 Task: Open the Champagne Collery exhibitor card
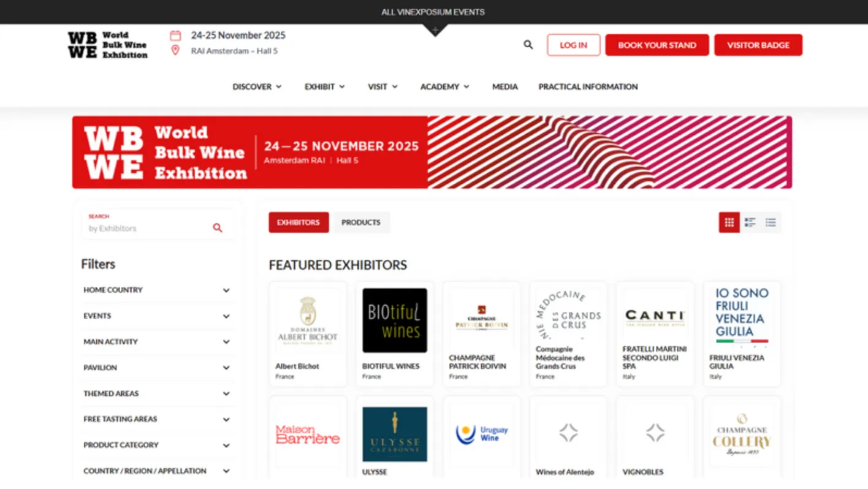click(742, 437)
